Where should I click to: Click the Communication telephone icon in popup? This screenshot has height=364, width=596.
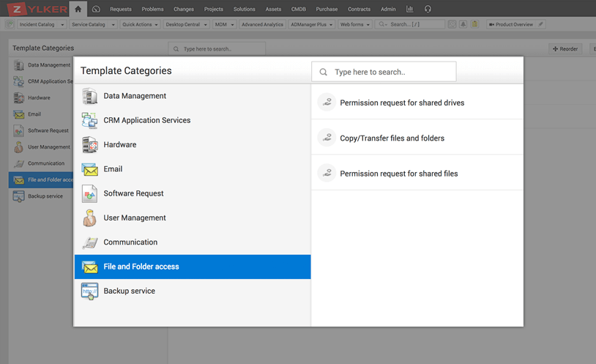click(89, 242)
